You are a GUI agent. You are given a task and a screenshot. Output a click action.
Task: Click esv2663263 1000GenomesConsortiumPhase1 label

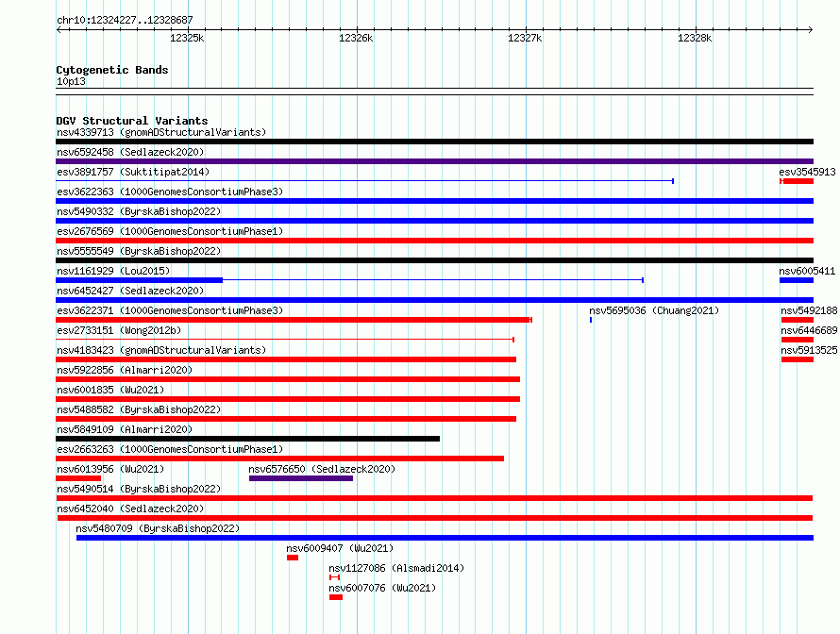click(x=170, y=449)
